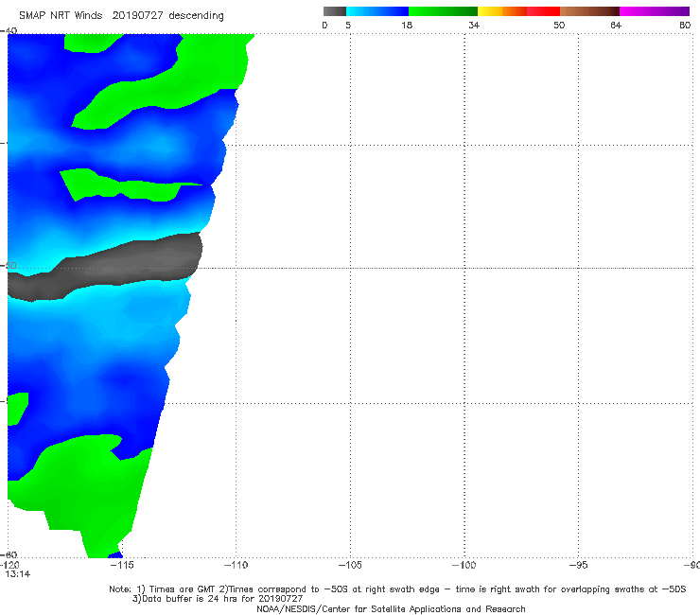This screenshot has height=615, width=700.
Task: Click the brown 50-64 color bar segment
Action: [x=589, y=11]
